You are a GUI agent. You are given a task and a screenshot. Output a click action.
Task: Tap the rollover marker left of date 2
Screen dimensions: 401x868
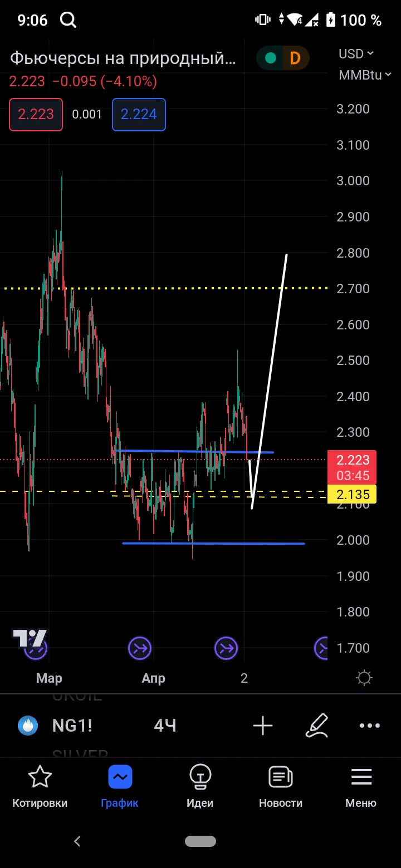click(226, 648)
